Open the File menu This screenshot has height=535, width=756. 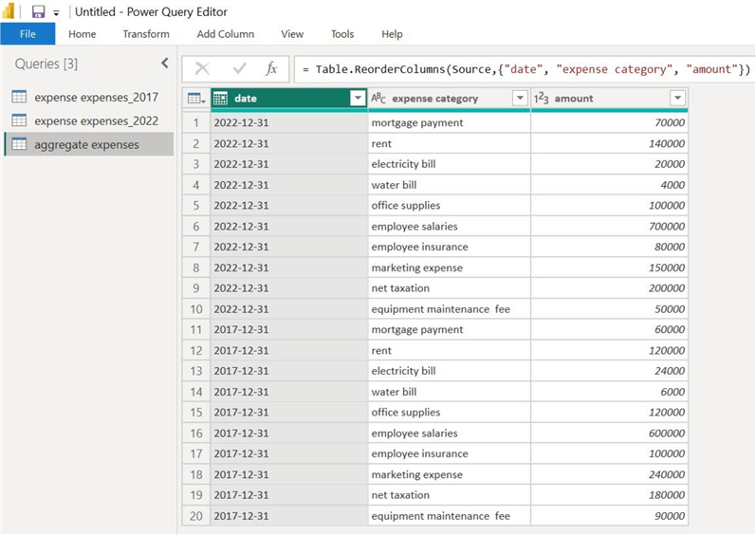coord(28,34)
